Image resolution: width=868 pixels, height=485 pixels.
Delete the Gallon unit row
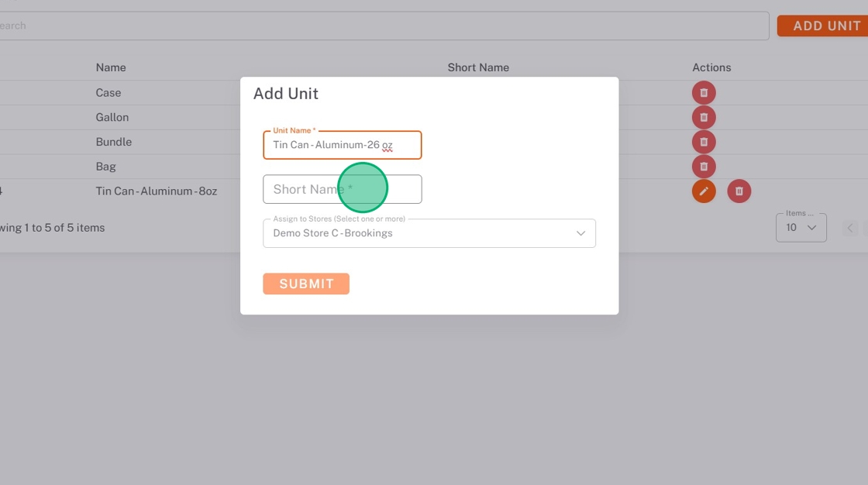[x=704, y=118]
